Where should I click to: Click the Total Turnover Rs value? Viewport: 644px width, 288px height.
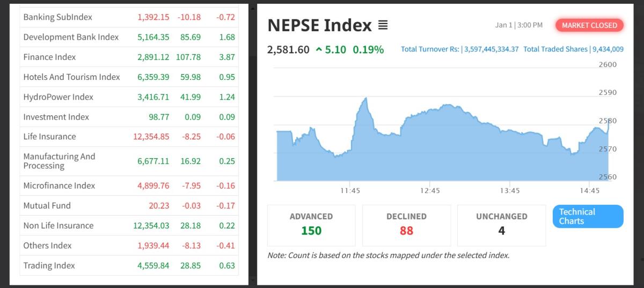491,49
